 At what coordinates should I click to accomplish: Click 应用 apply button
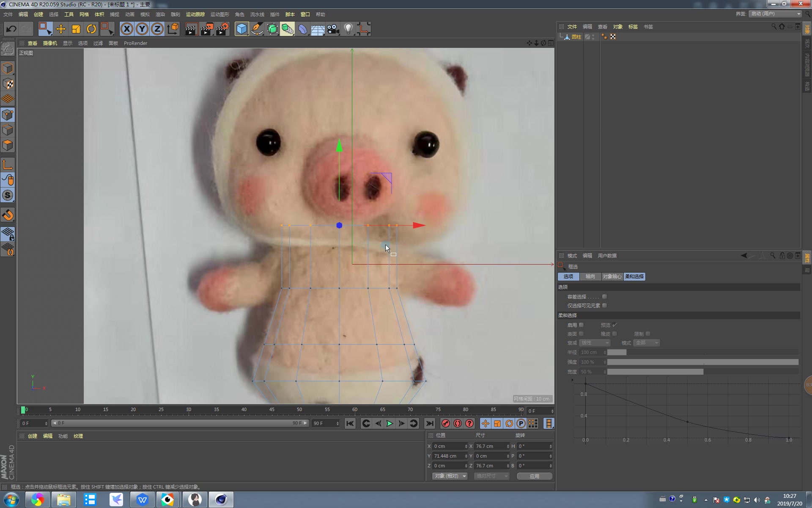[535, 476]
